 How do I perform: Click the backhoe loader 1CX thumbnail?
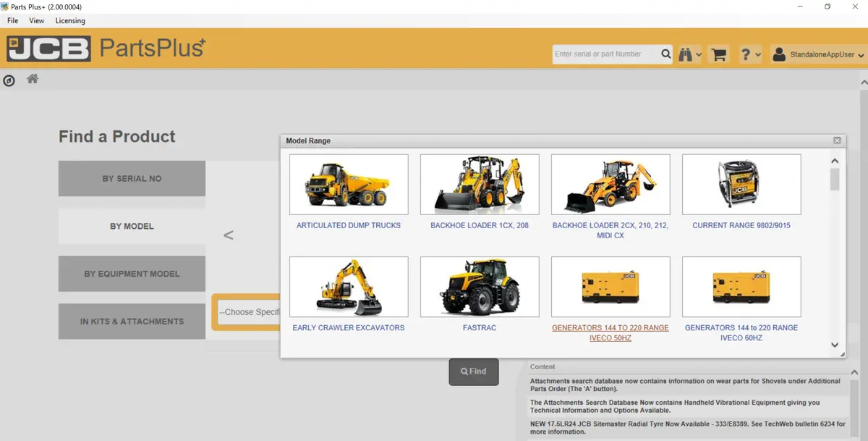tap(480, 185)
